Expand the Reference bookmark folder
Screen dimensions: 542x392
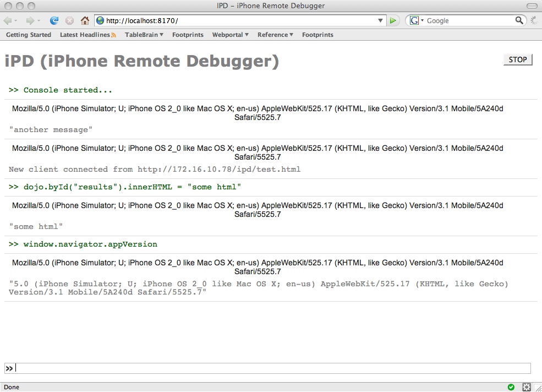coord(275,35)
